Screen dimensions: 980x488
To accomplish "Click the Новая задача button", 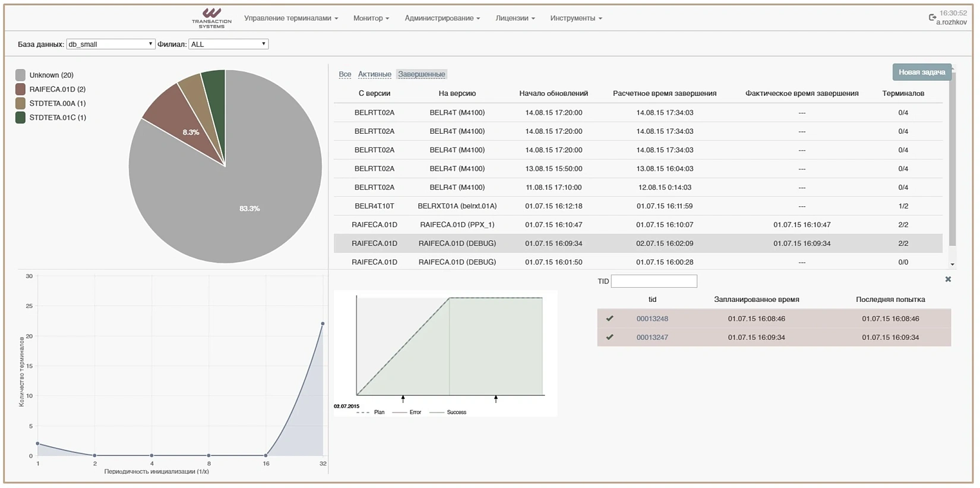I will tap(921, 72).
